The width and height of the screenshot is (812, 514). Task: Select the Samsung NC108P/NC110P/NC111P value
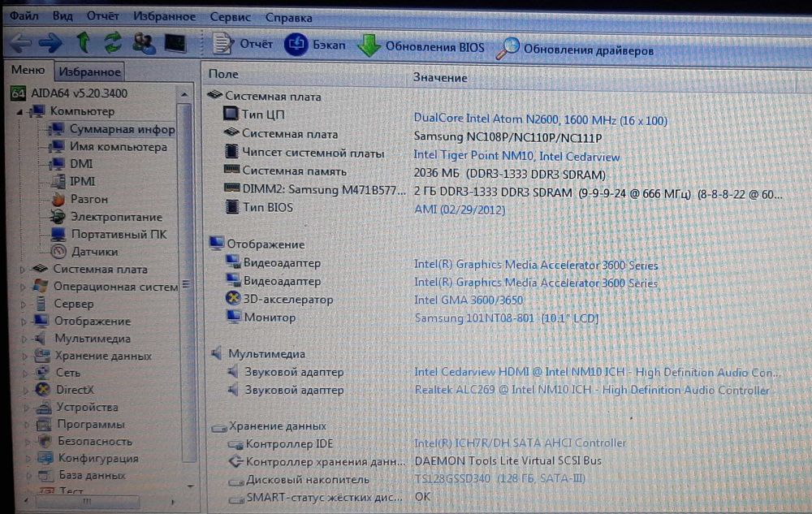508,138
